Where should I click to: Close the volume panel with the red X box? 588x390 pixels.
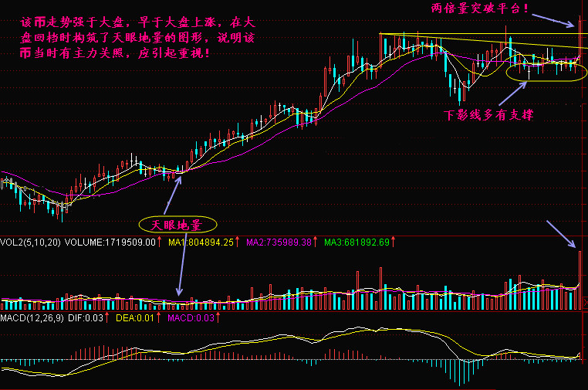[x=586, y=303]
